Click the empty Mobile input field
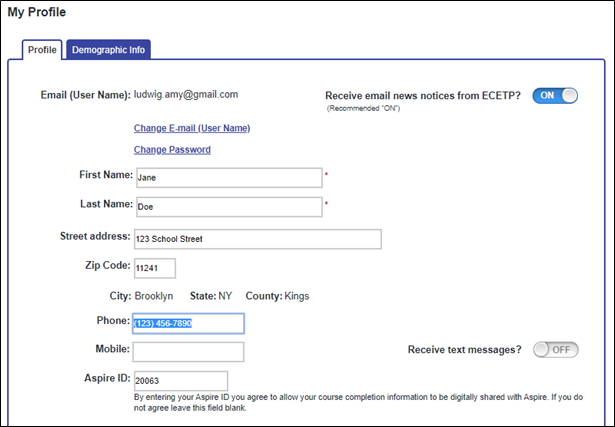The width and height of the screenshot is (615, 427). [188, 351]
